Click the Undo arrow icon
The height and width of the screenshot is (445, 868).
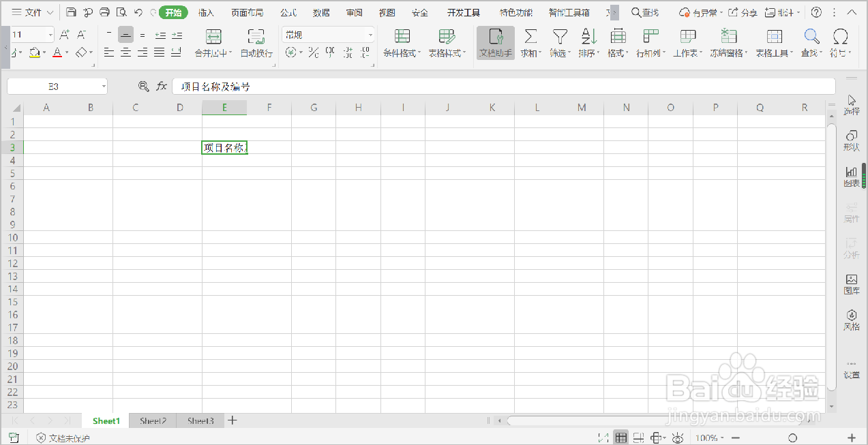click(138, 12)
